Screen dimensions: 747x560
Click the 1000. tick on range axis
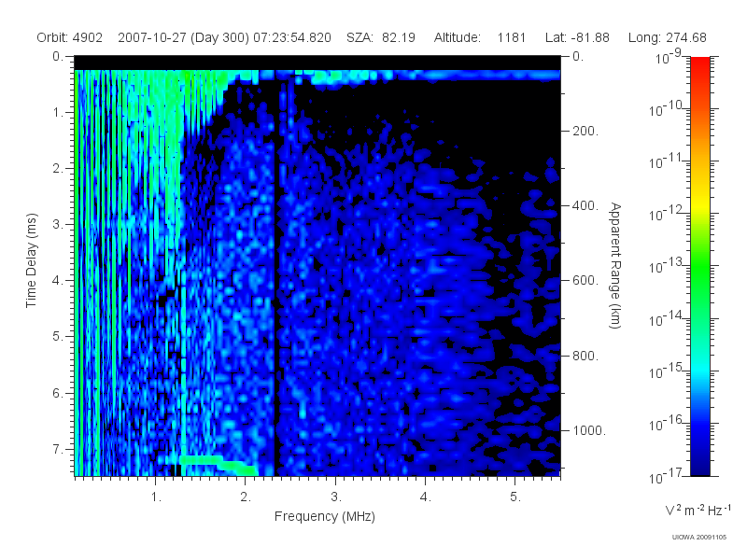pyautogui.click(x=589, y=430)
